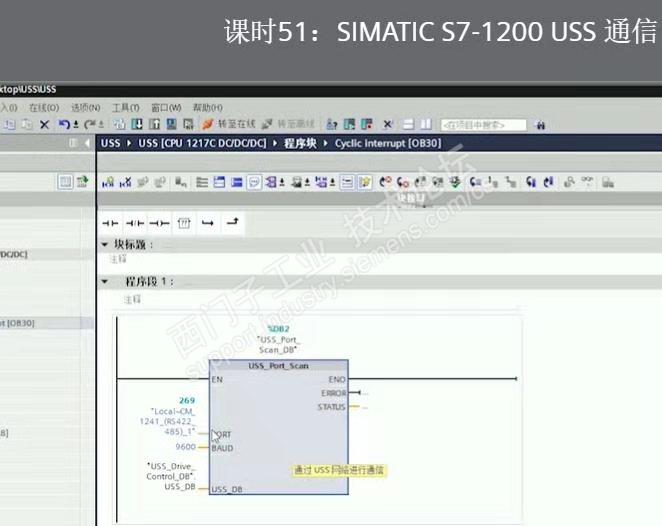Image resolution: width=662 pixels, height=526 pixels.
Task: Click the STATUS output pin
Action: 331,407
